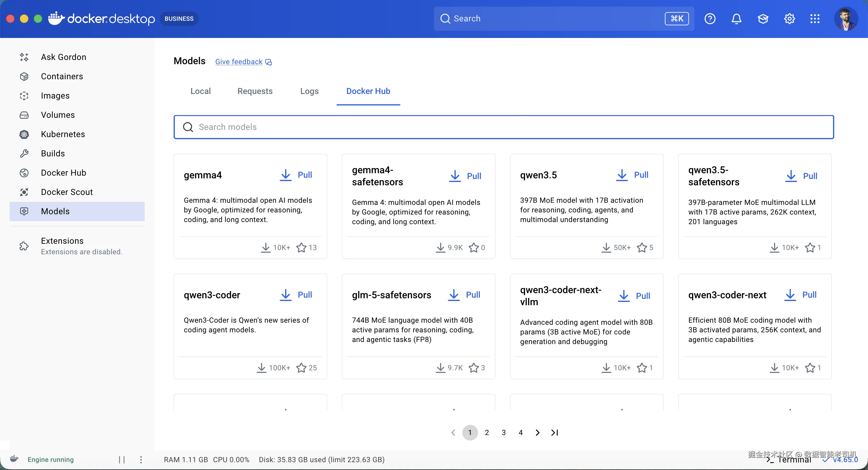Click the Docker Hub sidebar icon
Image resolution: width=868 pixels, height=470 pixels.
pyautogui.click(x=24, y=173)
